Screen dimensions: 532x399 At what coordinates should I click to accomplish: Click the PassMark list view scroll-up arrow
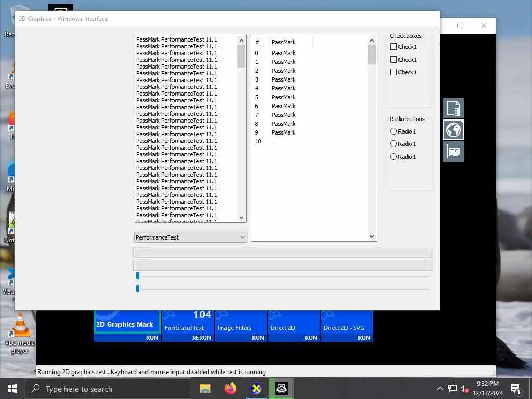(x=371, y=41)
